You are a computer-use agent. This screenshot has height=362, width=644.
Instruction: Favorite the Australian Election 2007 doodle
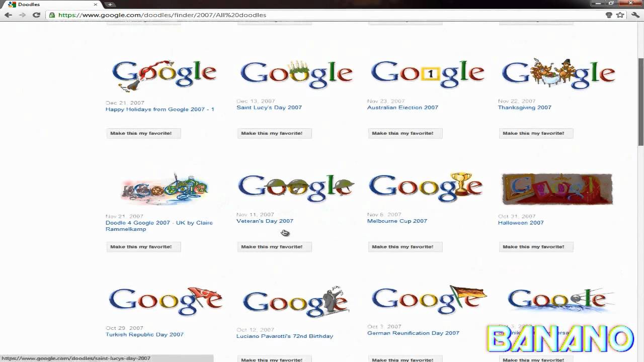pyautogui.click(x=405, y=133)
